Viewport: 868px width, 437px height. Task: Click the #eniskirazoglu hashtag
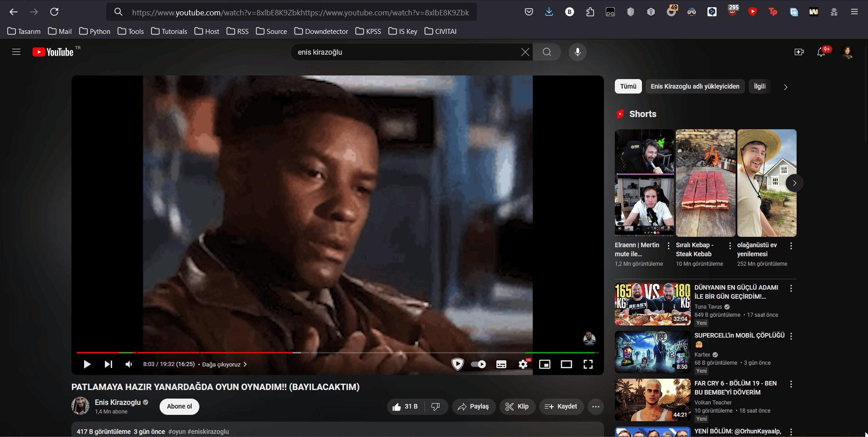coord(208,432)
